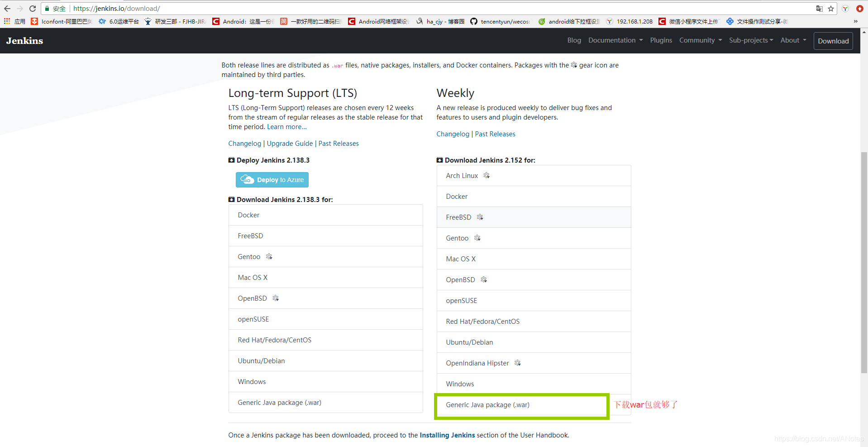
Task: Click the gear icon beside LTS Gentoo
Action: click(x=269, y=256)
